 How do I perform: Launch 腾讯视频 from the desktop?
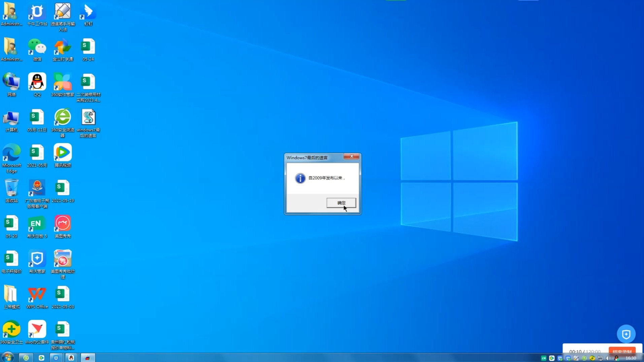pyautogui.click(x=63, y=153)
